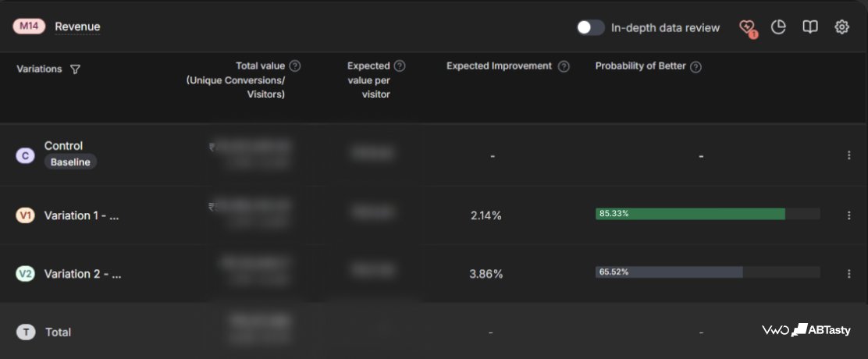This screenshot has height=359, width=868.
Task: Open more options for Variation 2 row
Action: (848, 273)
